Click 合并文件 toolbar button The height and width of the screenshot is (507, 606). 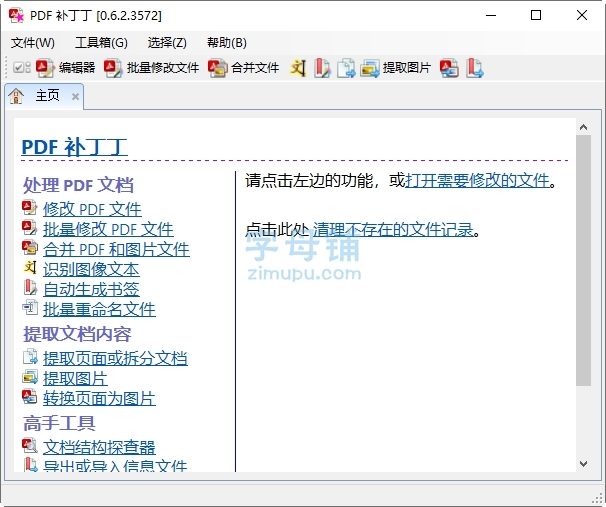pyautogui.click(x=244, y=68)
